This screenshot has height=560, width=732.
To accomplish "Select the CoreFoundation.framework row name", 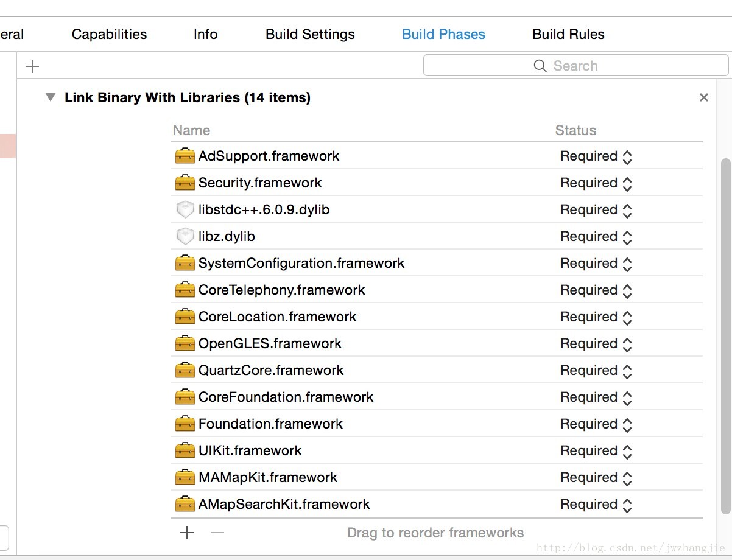I will (286, 397).
